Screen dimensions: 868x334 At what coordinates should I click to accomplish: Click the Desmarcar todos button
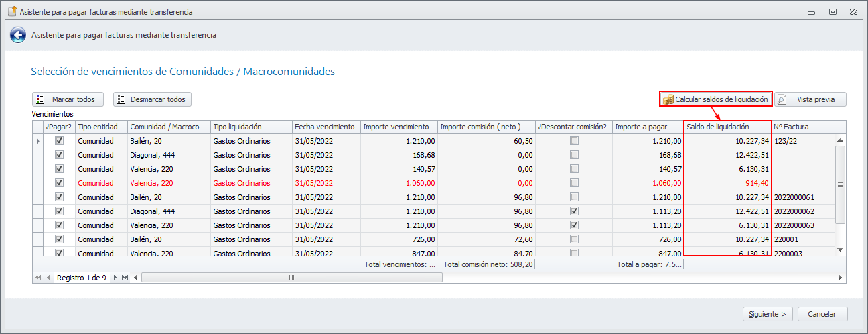[x=153, y=99]
